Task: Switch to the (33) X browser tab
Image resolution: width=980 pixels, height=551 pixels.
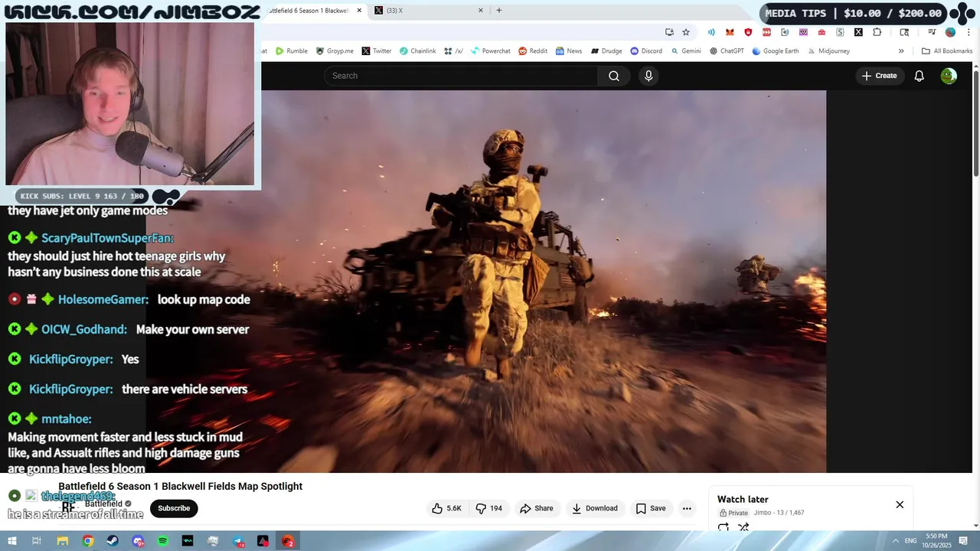Action: pos(430,11)
